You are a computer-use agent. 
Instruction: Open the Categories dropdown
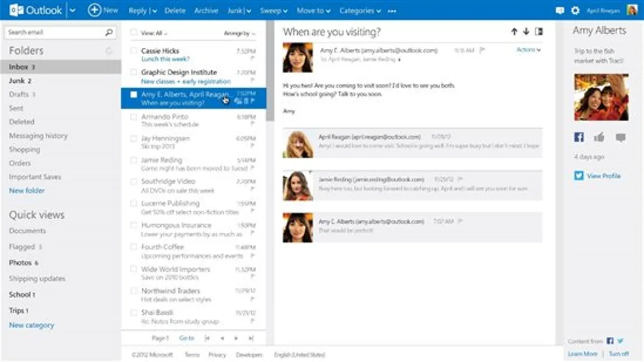[360, 10]
